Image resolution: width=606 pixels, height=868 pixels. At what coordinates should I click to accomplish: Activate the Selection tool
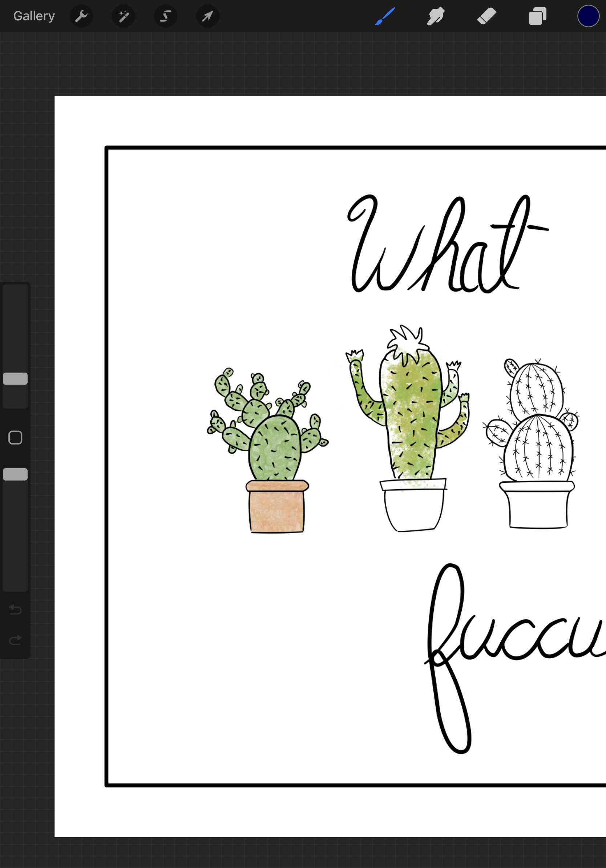click(165, 16)
